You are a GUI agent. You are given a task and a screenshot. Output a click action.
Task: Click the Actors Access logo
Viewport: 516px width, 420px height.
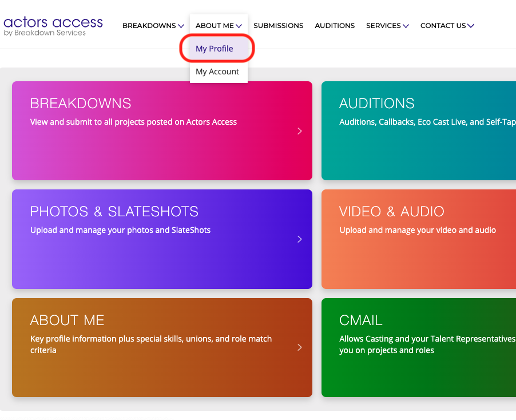(53, 26)
